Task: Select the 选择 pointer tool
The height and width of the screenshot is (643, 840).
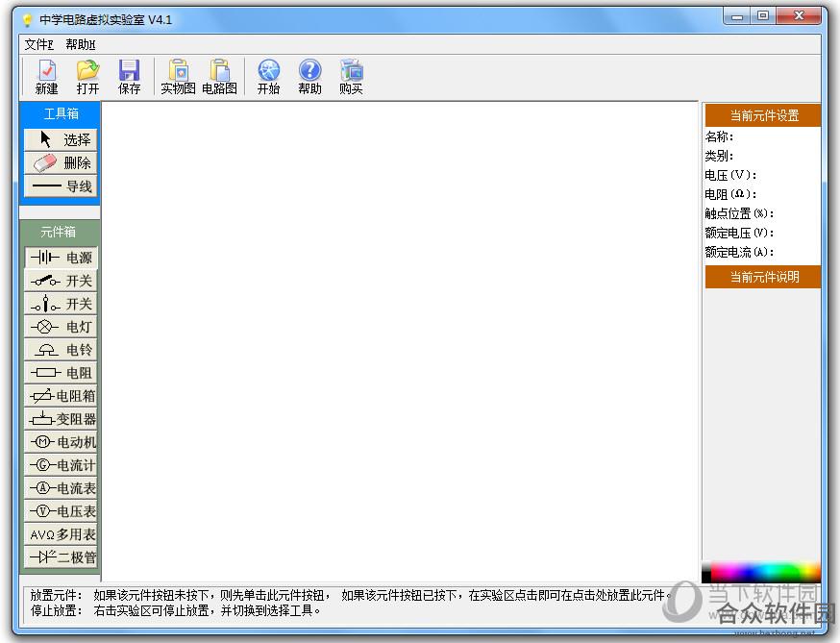Action: point(62,140)
